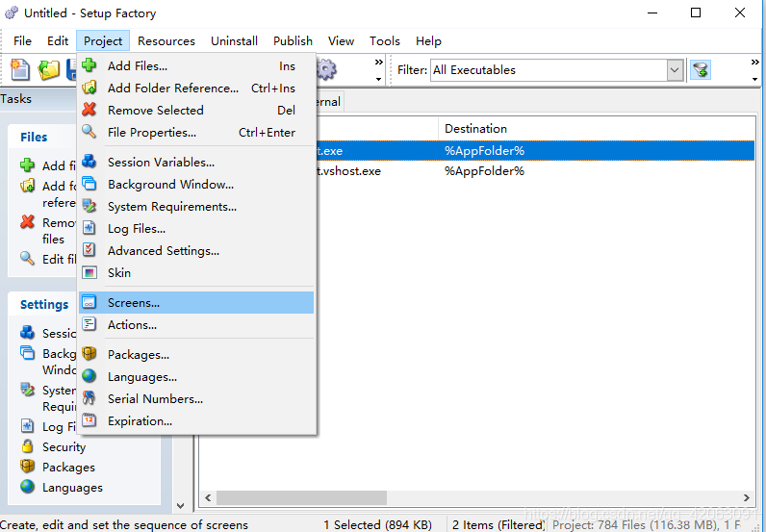
Task: Click the Actions menu icon
Action: point(89,324)
